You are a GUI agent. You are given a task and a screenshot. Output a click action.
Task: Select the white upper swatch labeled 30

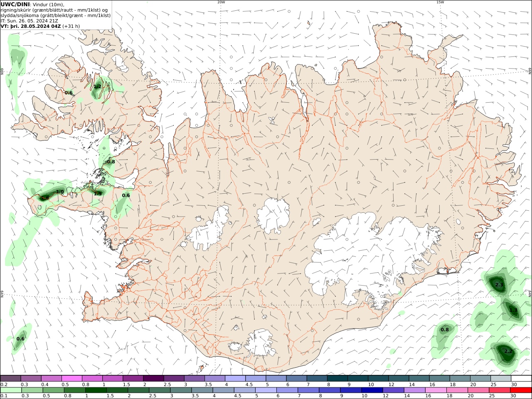[521, 378]
